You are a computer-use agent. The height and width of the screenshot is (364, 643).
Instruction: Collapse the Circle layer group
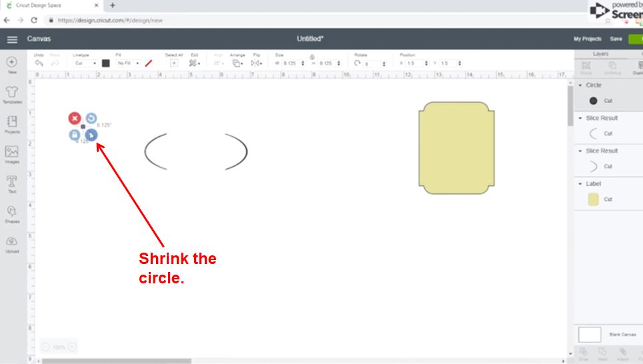[580, 85]
